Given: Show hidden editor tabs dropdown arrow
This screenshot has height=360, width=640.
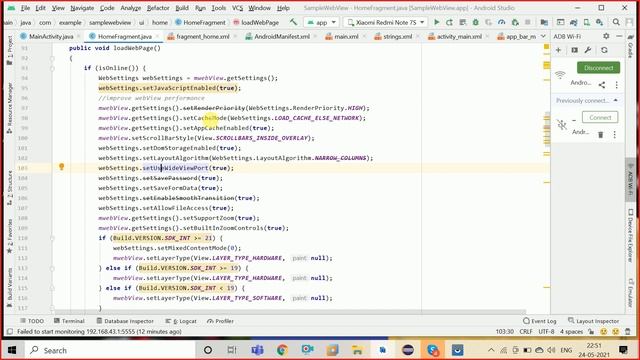Looking at the screenshot, I should pos(543,36).
